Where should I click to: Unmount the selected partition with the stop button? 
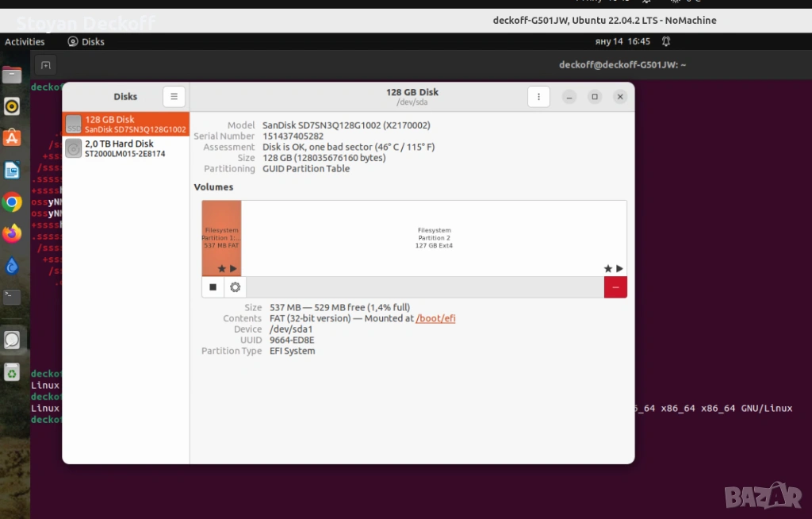tap(213, 287)
